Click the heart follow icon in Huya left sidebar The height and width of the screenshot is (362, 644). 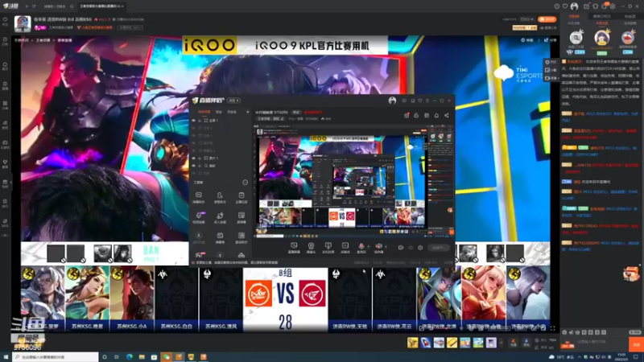tap(5, 19)
